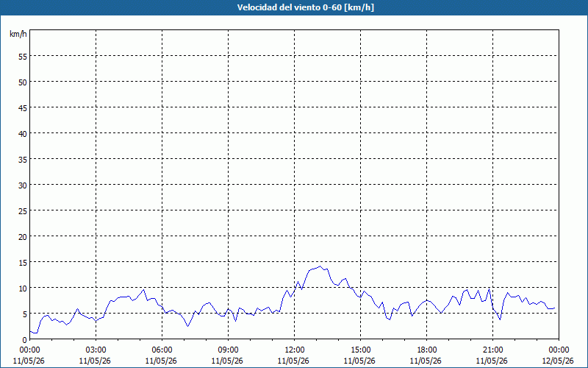Click the 15 value on the y-axis
588x368 pixels.
(23, 262)
